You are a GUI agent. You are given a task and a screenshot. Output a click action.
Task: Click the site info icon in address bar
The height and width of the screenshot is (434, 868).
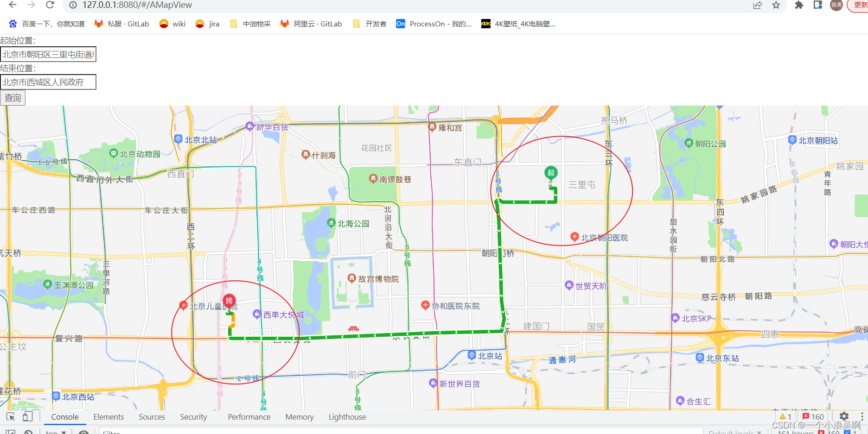pyautogui.click(x=73, y=5)
